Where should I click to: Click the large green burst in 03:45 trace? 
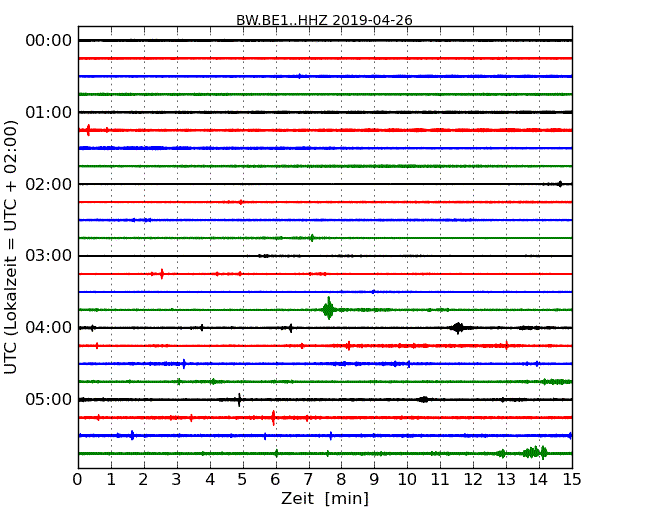(329, 309)
